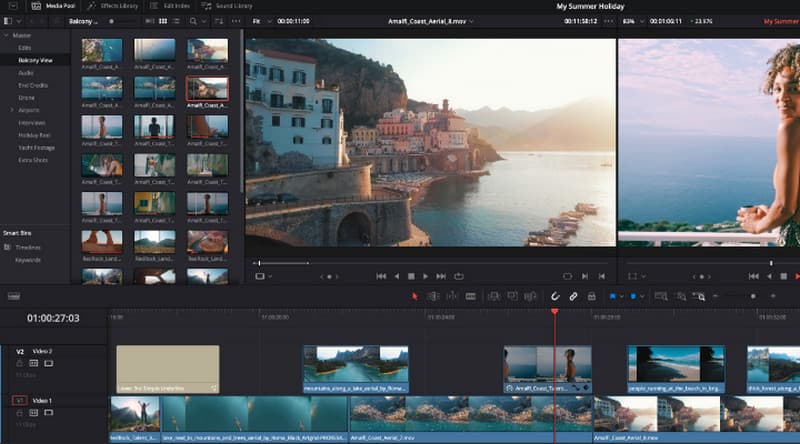This screenshot has height=444, width=800.
Task: Jump to source clip last frame
Action: point(441,276)
